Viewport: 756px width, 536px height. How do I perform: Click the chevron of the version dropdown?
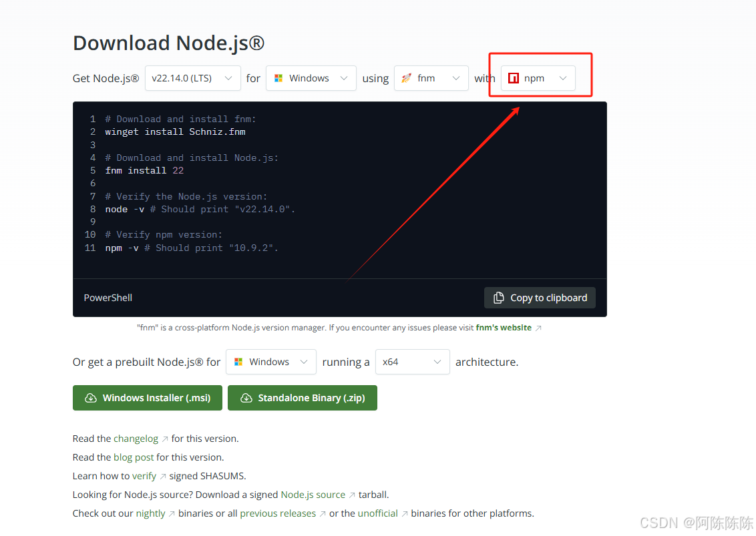point(228,78)
